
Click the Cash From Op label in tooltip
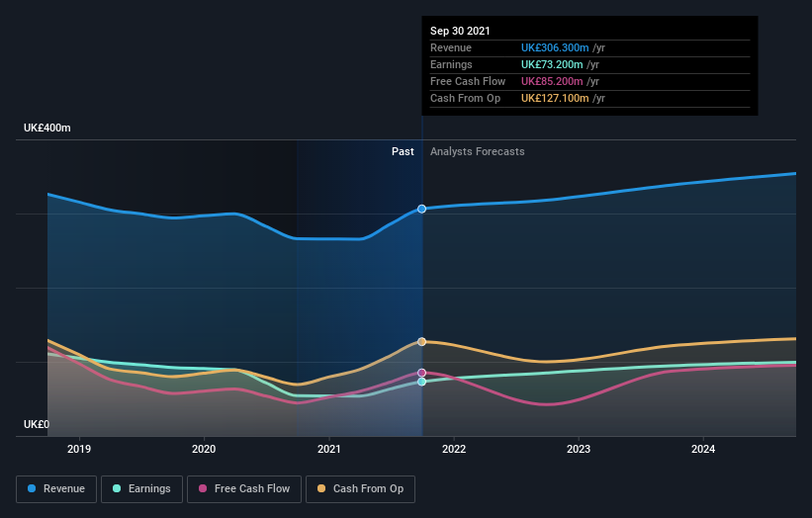465,98
